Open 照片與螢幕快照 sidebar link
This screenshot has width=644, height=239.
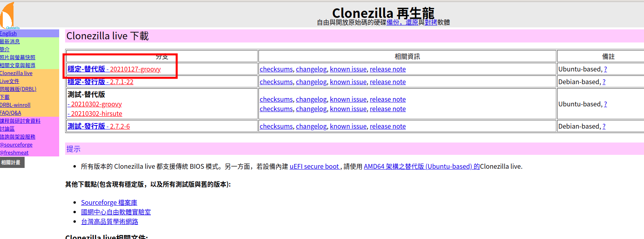click(17, 57)
